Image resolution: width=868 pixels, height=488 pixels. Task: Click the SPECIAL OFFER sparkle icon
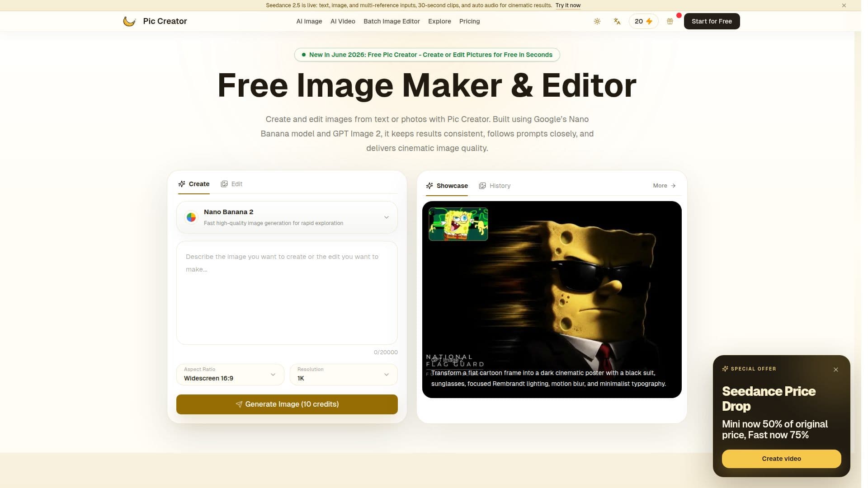(725, 369)
